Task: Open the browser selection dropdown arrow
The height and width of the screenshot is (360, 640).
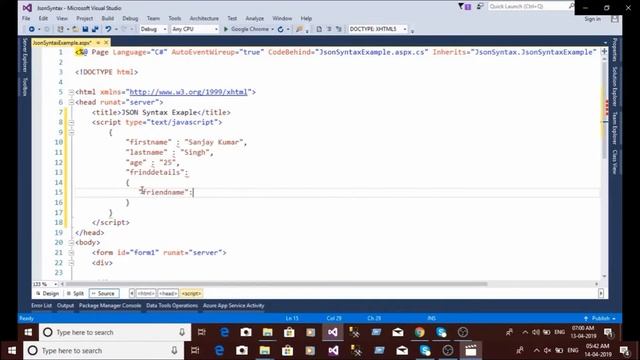Action: [x=272, y=29]
